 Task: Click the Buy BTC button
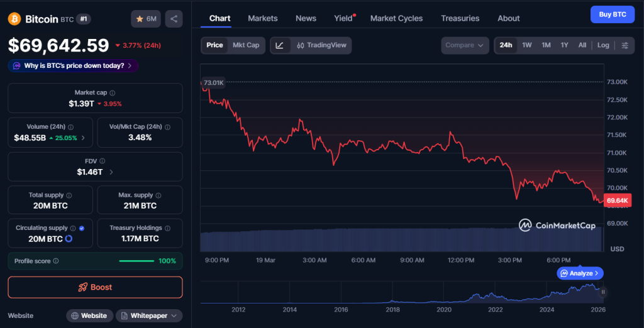[x=612, y=14]
